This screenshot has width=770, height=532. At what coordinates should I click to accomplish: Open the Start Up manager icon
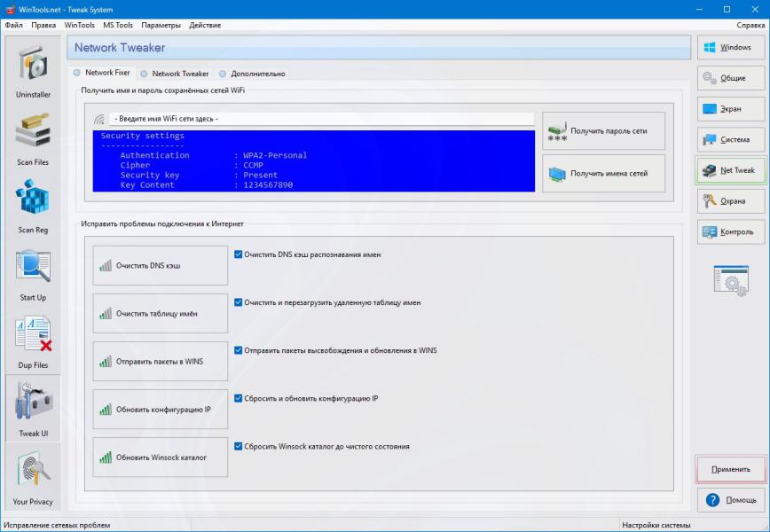click(x=33, y=273)
